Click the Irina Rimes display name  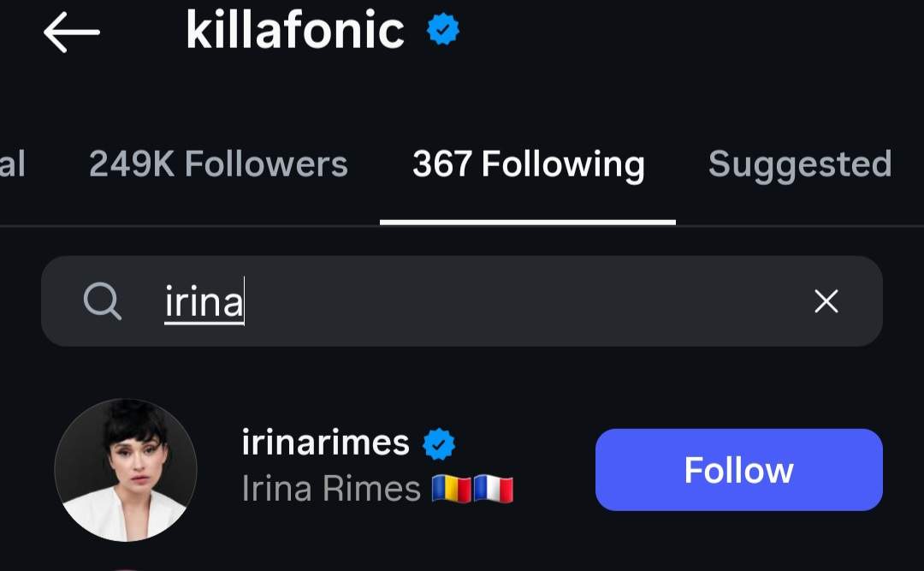tap(328, 489)
